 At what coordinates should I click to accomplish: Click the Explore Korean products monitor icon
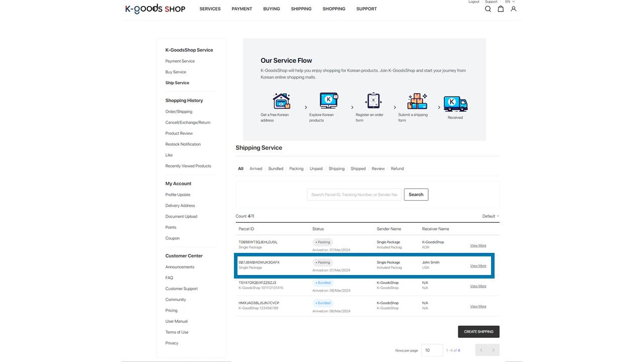pos(329,101)
